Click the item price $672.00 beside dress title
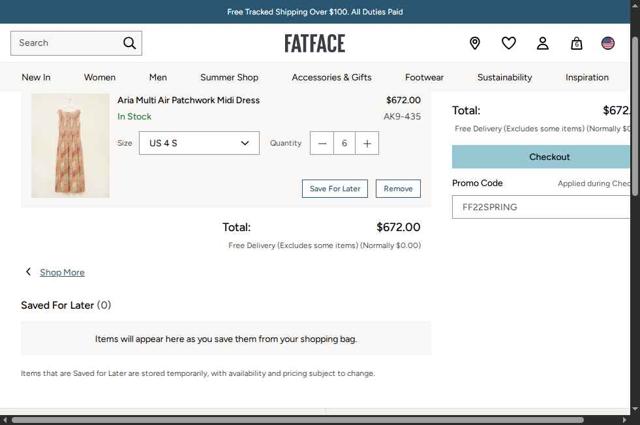Screen dimensions: 640x425 click(403, 100)
